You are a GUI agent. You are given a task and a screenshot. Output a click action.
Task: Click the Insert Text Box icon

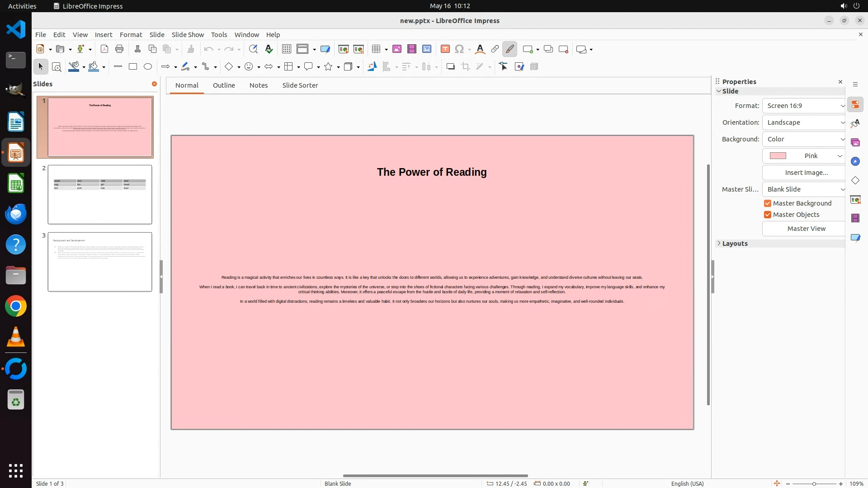[x=445, y=49]
